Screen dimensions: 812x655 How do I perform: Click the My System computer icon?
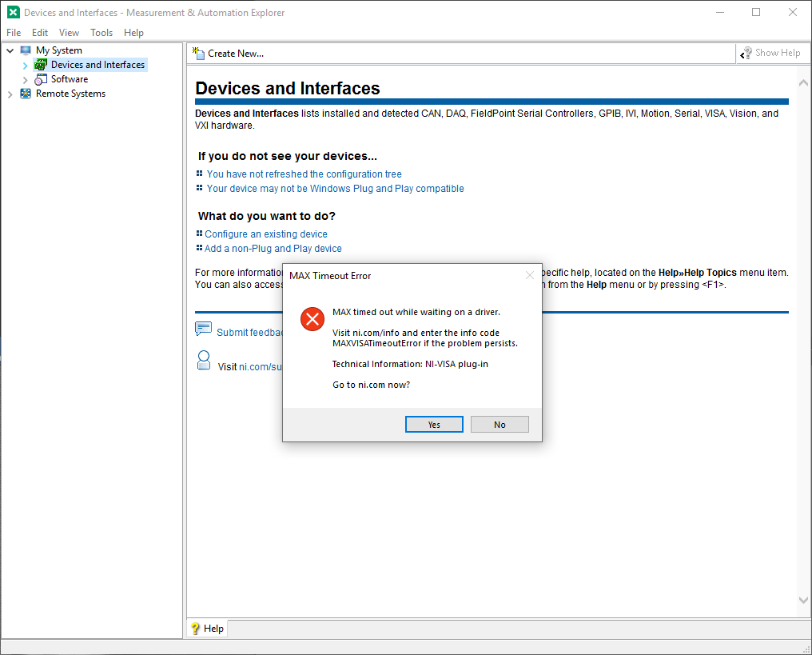pyautogui.click(x=26, y=50)
